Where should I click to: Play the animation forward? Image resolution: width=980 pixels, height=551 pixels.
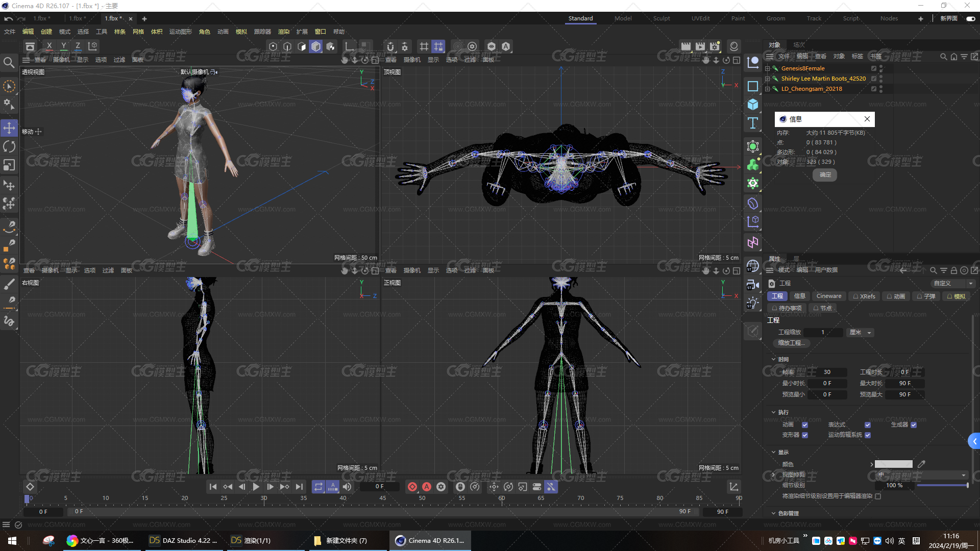[256, 487]
